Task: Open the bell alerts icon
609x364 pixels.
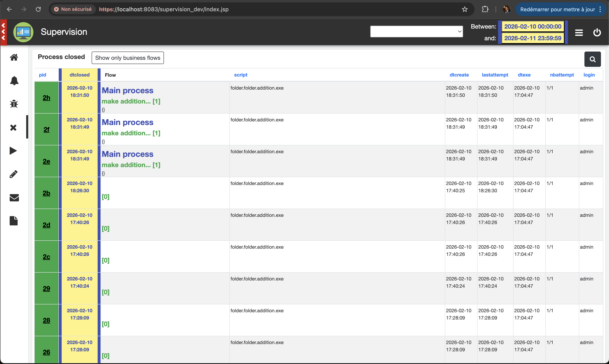Action: 14,81
